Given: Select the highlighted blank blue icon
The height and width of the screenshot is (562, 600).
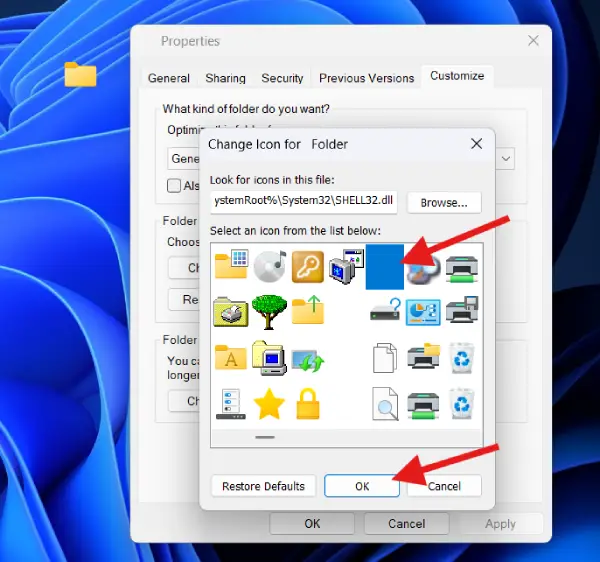Looking at the screenshot, I should (x=385, y=267).
